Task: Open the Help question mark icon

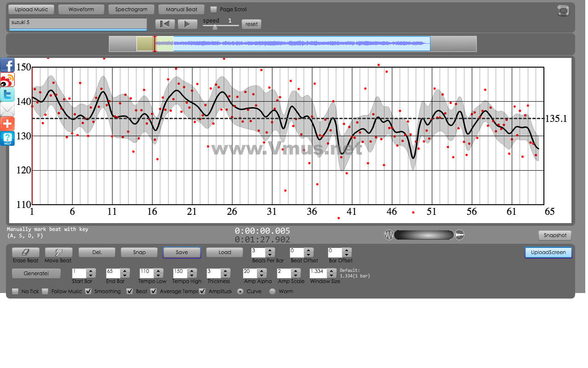Action: pyautogui.click(x=7, y=138)
